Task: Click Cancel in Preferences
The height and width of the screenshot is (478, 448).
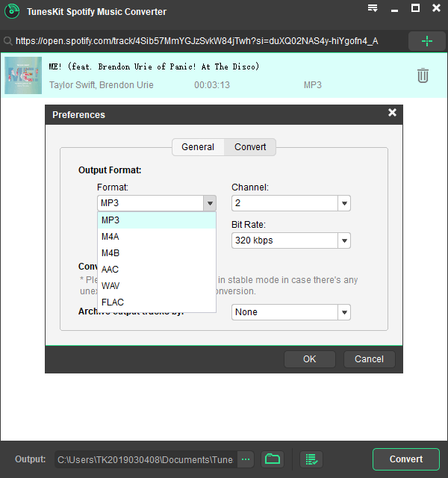Action: [369, 359]
